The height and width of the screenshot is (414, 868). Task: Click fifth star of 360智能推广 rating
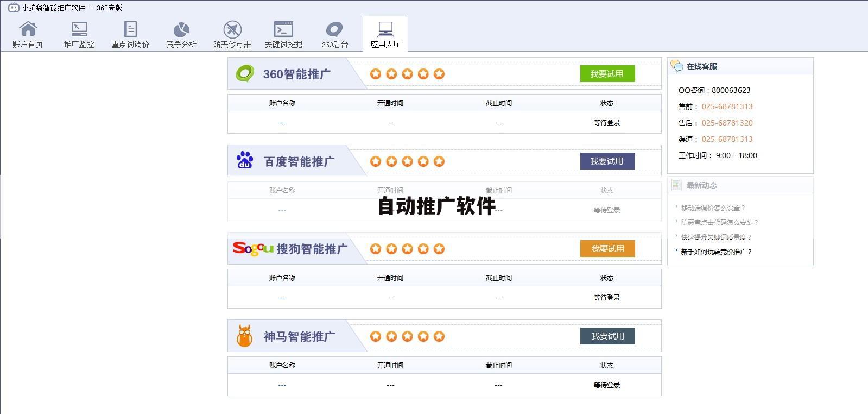point(439,74)
